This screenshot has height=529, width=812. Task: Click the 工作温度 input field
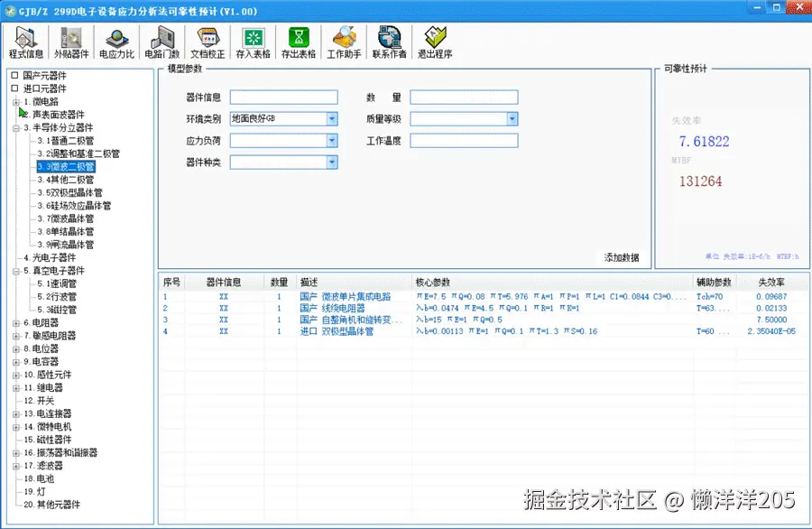pyautogui.click(x=464, y=140)
